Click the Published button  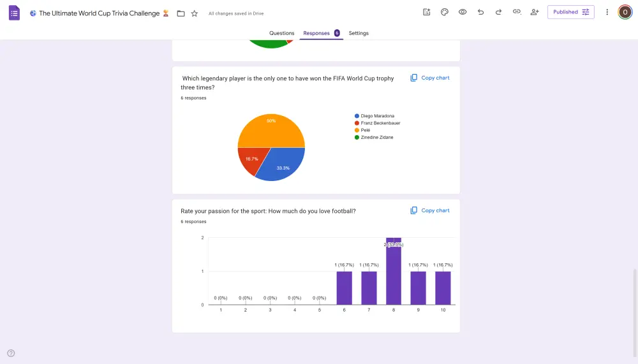coord(570,12)
